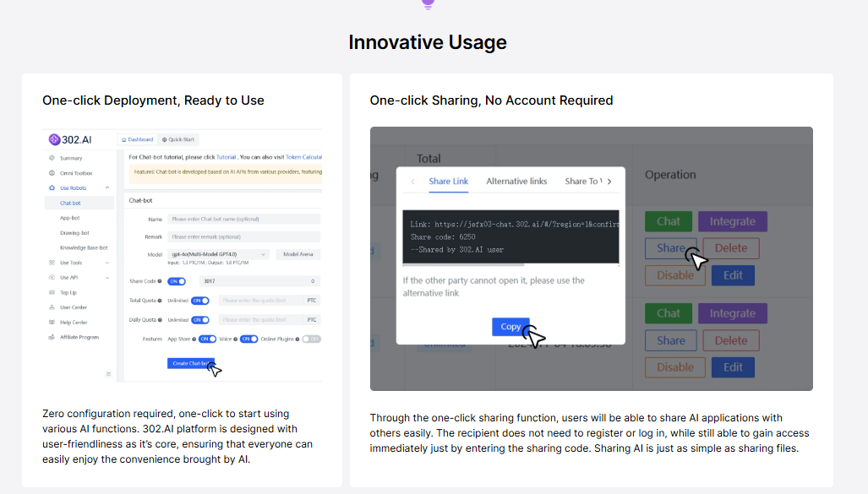868x494 pixels.
Task: Click the sidebar collapse icon at the sidebar bottom
Action: tap(108, 374)
